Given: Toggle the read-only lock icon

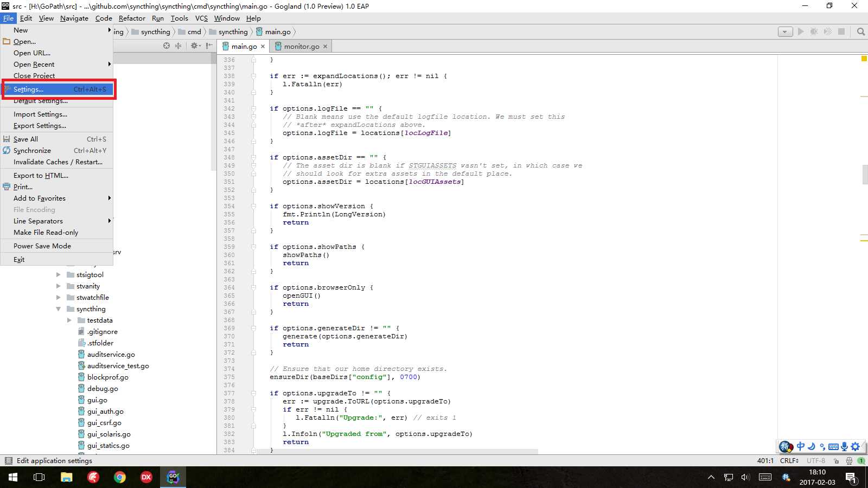Looking at the screenshot, I should point(837,461).
